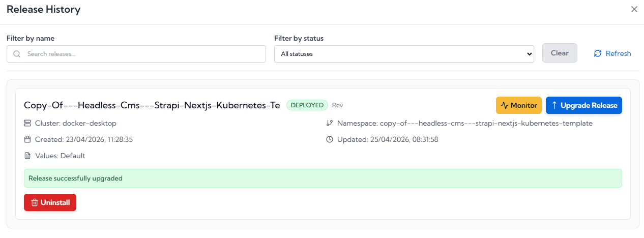The image size is (644, 238).
Task: Click the refresh arrows icon
Action: point(598,53)
